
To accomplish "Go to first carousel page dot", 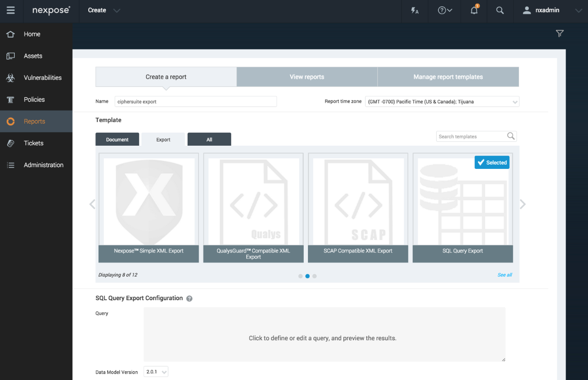I will (300, 276).
